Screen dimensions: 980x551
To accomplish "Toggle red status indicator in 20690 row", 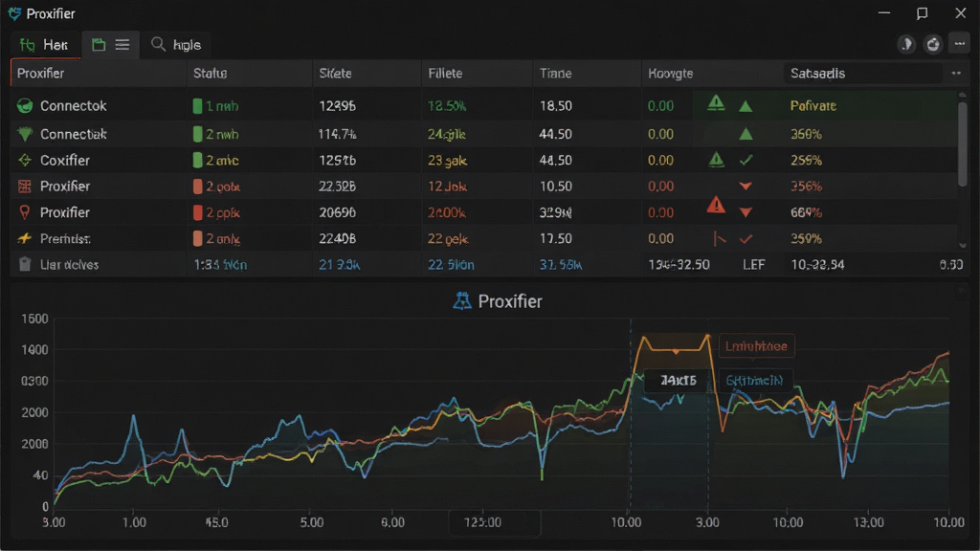I will [x=197, y=212].
